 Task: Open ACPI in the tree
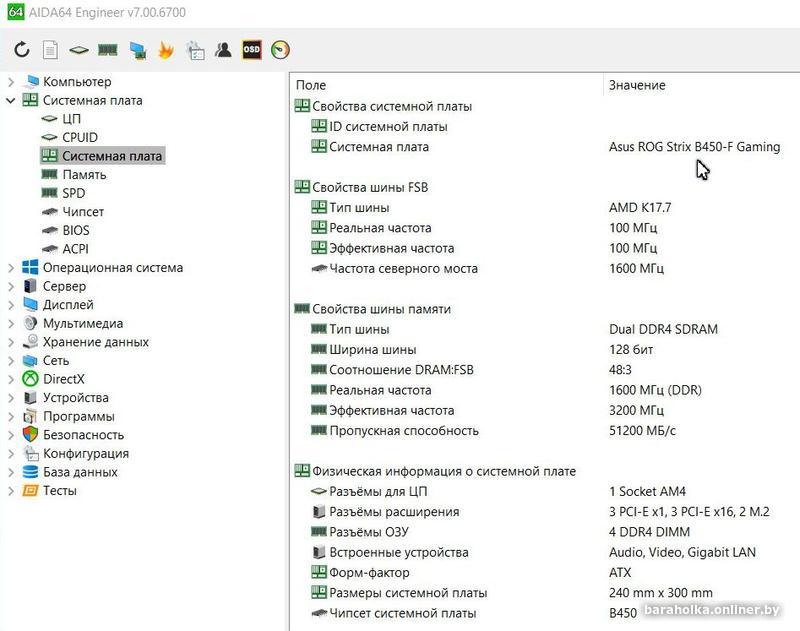click(x=75, y=249)
